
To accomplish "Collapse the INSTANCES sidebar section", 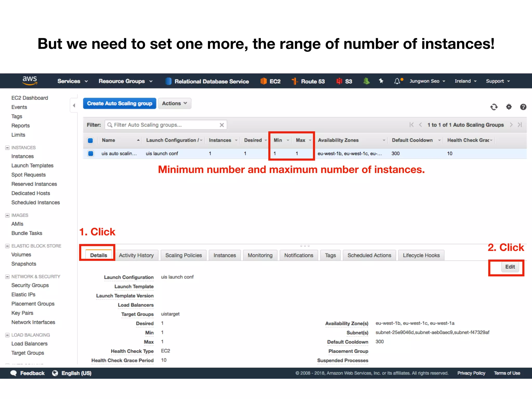I will [7, 148].
